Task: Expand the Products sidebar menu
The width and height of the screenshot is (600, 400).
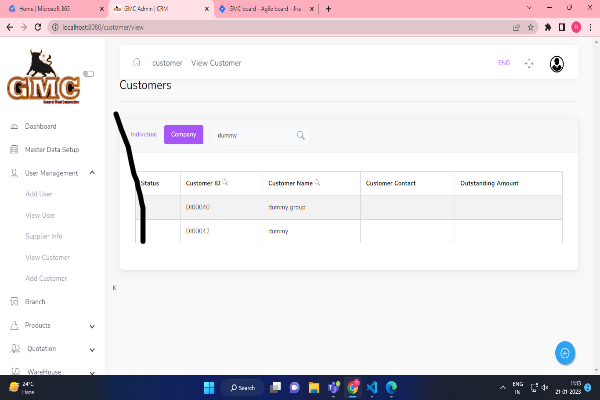Action: 92,325
